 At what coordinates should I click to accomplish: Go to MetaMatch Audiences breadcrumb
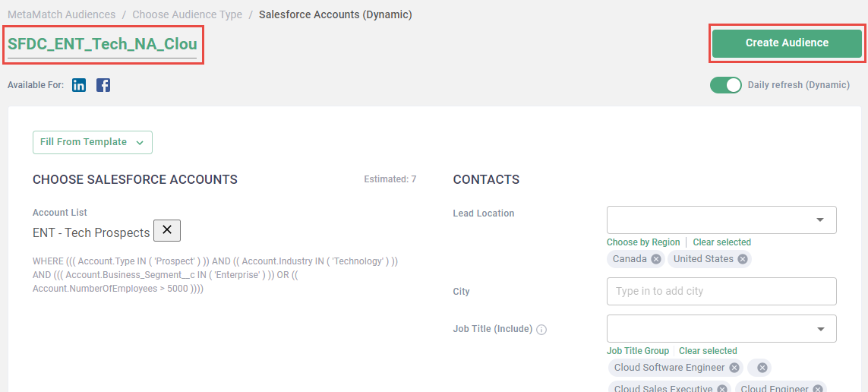(62, 14)
